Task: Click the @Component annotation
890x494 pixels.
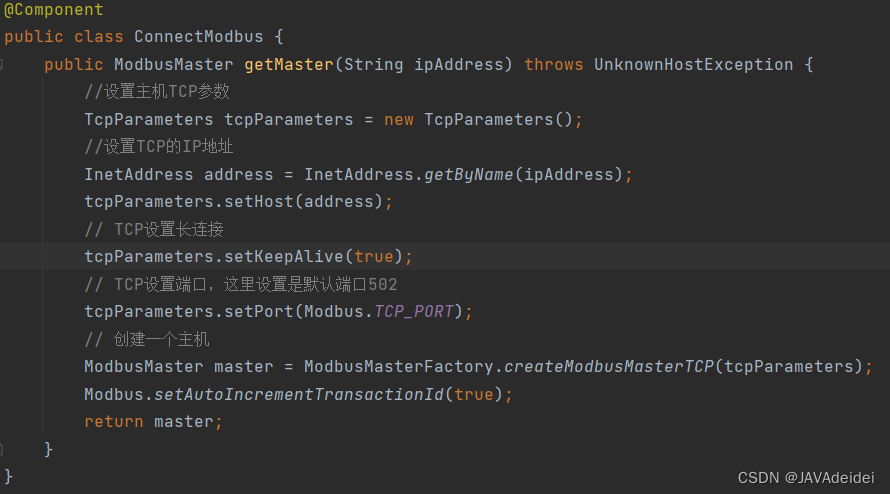Action: coord(53,9)
